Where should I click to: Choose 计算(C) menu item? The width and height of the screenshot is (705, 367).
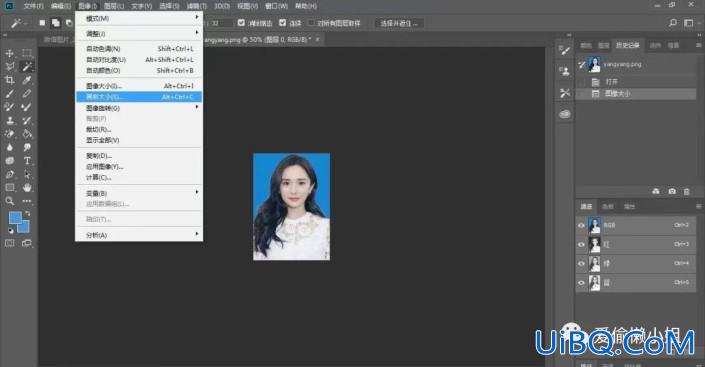coord(138,178)
